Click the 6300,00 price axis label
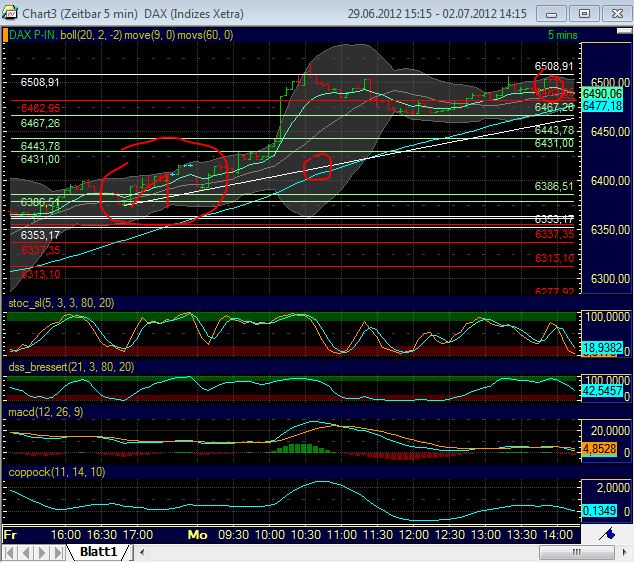Screen dimensions: 634x563 coord(610,279)
